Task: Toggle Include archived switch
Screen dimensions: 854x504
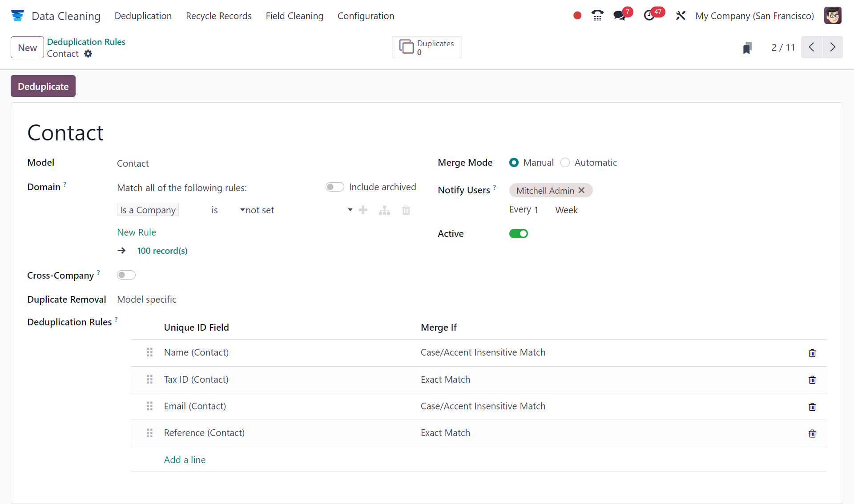Action: [x=334, y=187]
